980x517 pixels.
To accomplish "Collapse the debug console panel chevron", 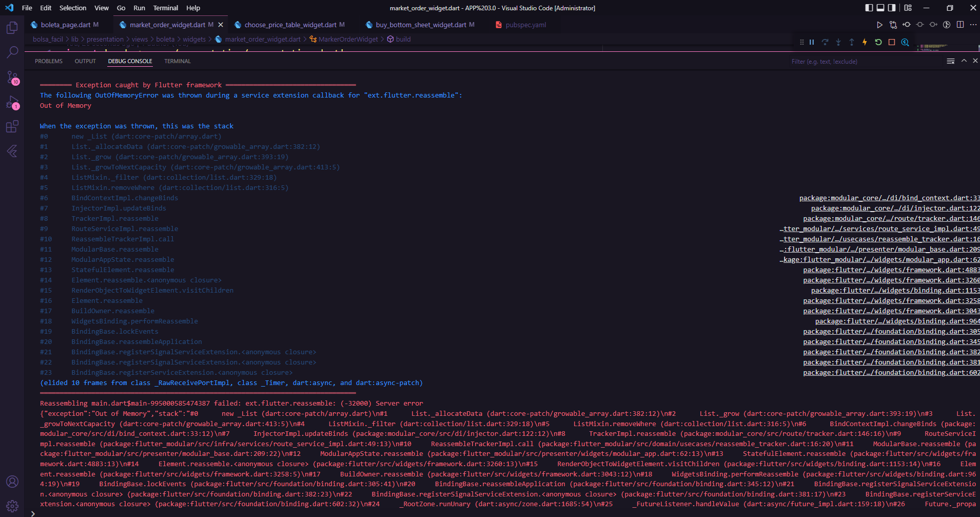I will coord(964,61).
